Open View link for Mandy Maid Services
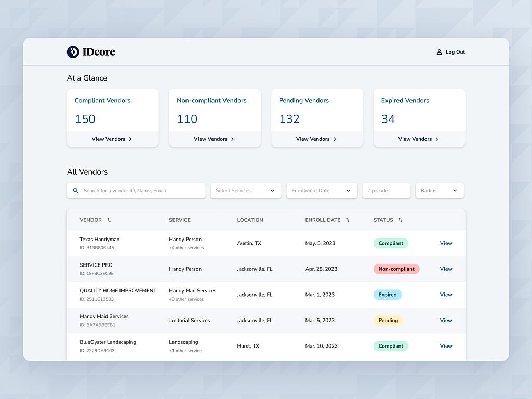The width and height of the screenshot is (532, 399). pyautogui.click(x=446, y=320)
